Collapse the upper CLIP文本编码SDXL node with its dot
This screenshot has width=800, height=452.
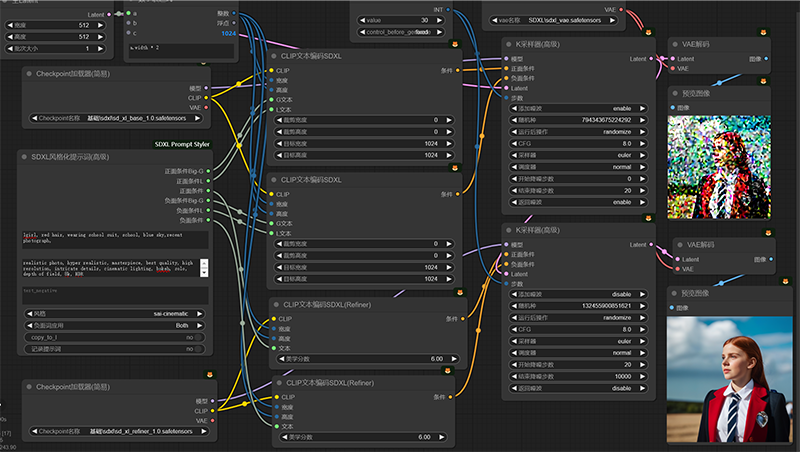click(274, 56)
